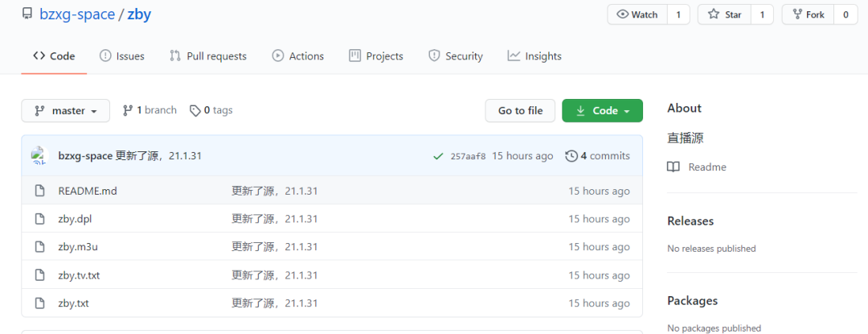Open the Pull requests tab

(208, 56)
